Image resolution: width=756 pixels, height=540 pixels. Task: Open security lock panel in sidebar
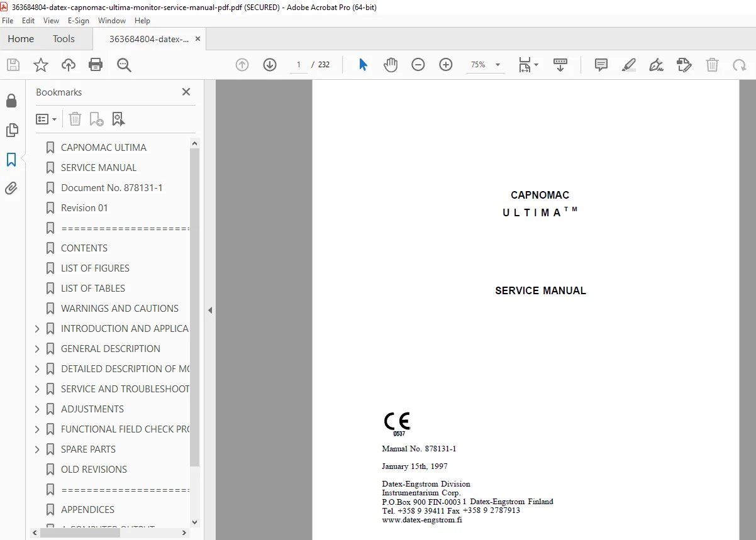coord(11,101)
